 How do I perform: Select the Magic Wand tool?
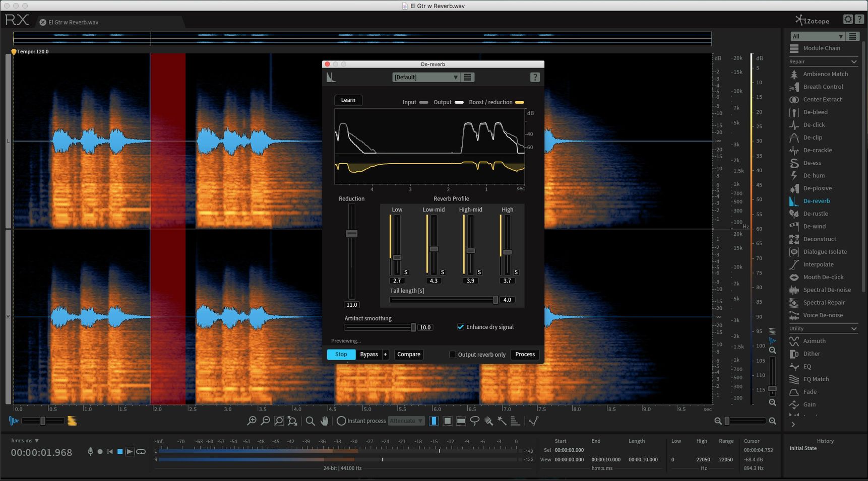tap(502, 421)
